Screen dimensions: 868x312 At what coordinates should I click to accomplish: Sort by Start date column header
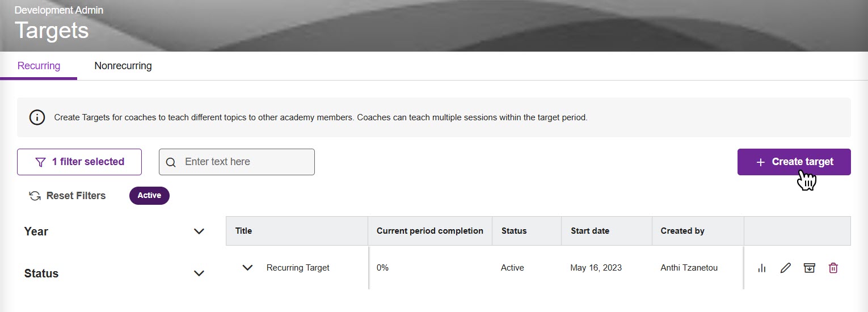[x=590, y=231]
